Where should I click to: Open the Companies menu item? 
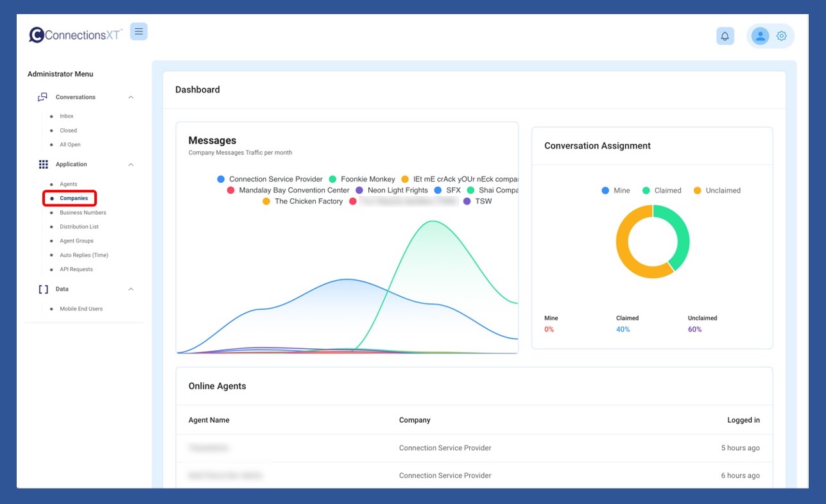[x=74, y=199]
